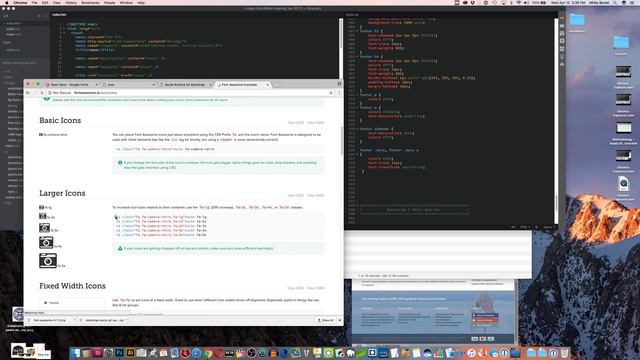Click View LESS link beside Basic Icons

(296, 122)
